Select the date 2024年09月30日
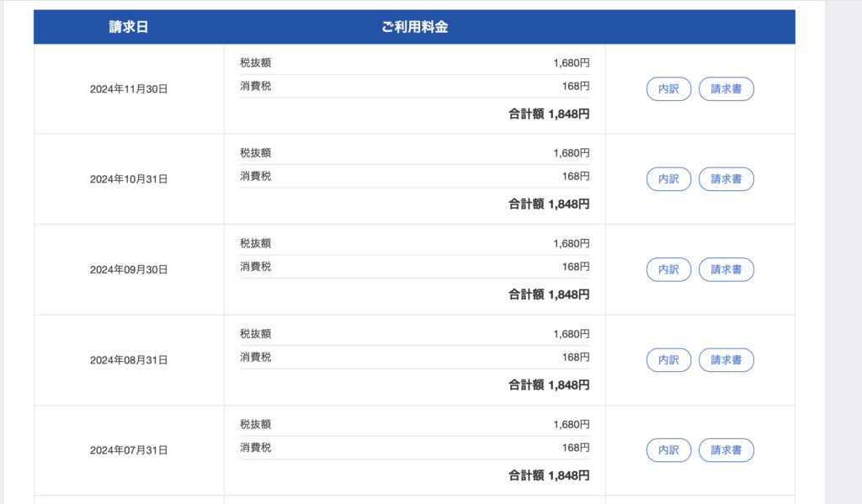This screenshot has height=504, width=862. [x=129, y=270]
